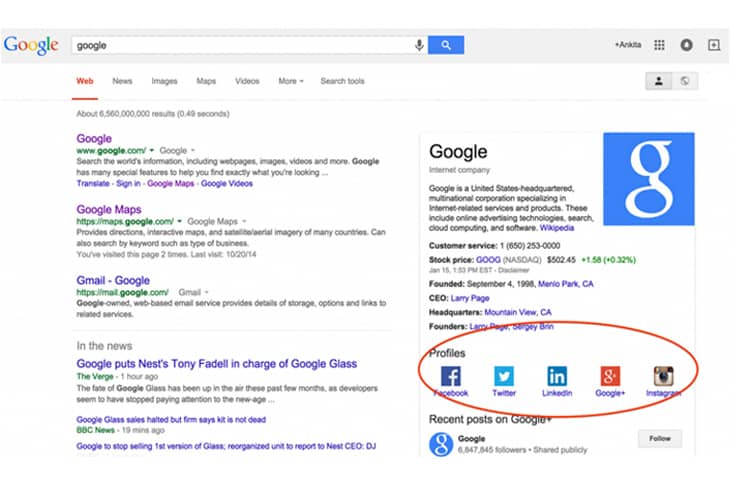The width and height of the screenshot is (733, 489).
Task: Click the Facebook profile icon
Action: (451, 376)
